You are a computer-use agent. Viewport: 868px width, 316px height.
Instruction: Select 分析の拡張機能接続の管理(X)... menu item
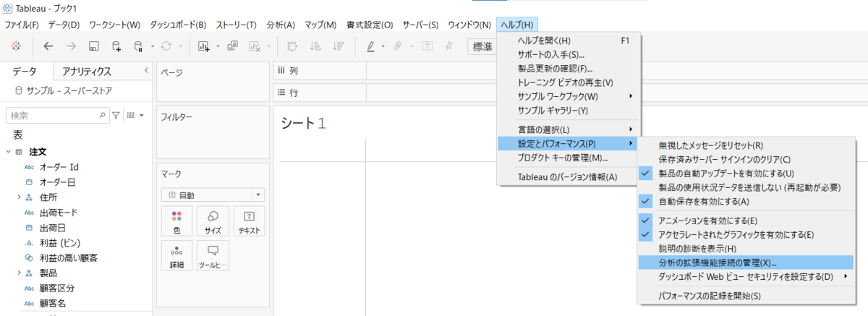(747, 262)
